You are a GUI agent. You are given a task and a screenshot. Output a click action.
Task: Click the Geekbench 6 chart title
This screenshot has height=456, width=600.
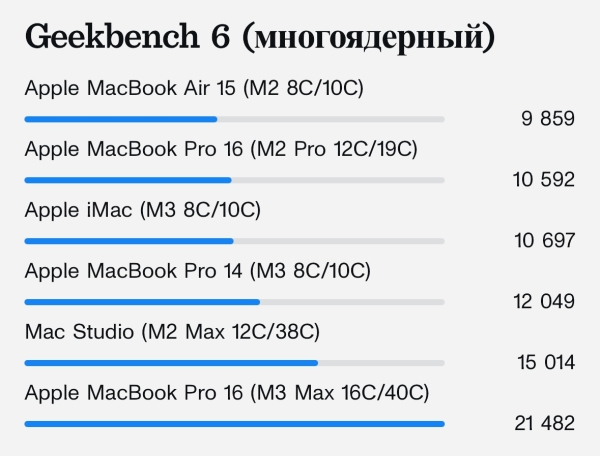click(x=260, y=37)
